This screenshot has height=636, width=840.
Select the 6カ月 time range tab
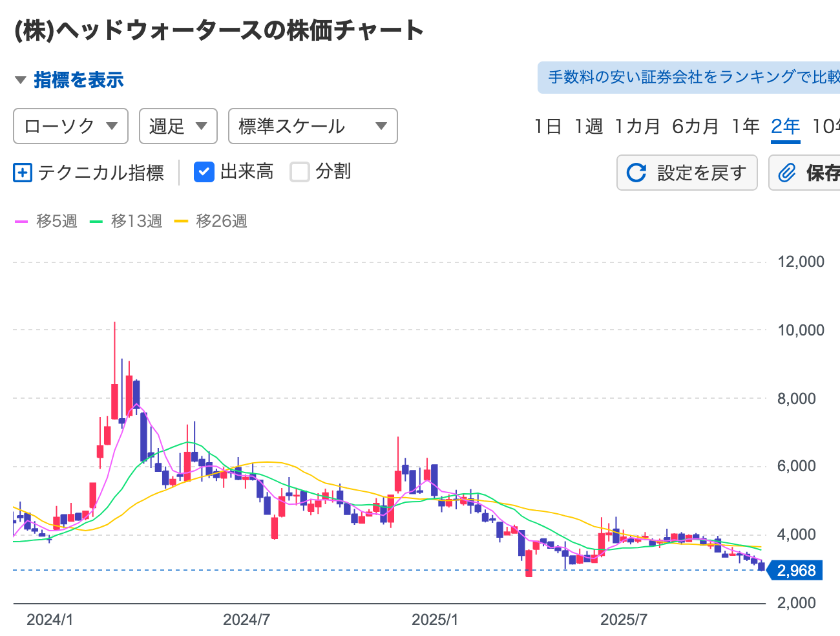click(695, 126)
